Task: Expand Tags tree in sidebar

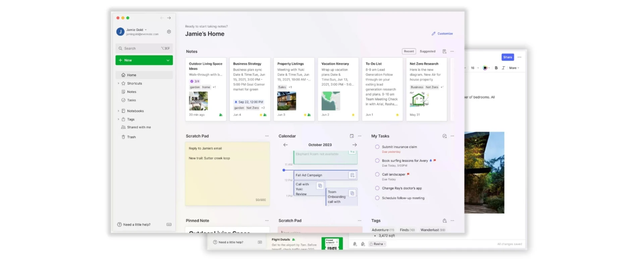Action: (x=118, y=119)
